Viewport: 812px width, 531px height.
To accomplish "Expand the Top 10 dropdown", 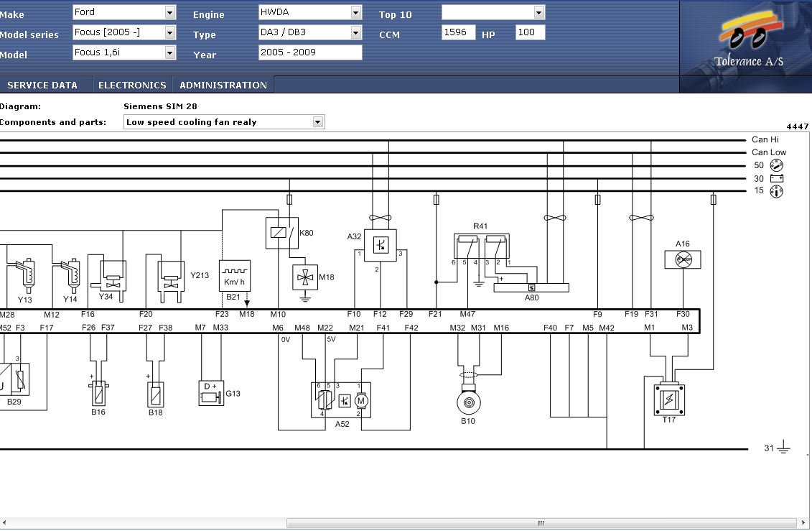I will point(493,12).
